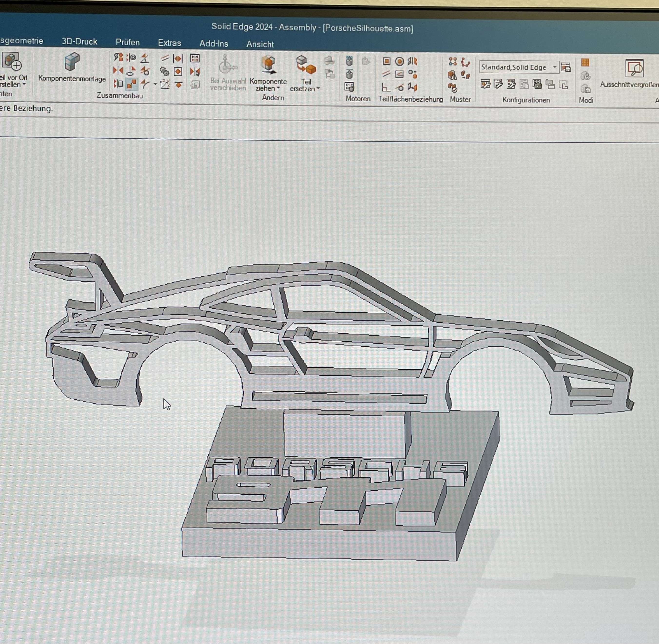The width and height of the screenshot is (659, 644).
Task: Click the dashed-frame configuration icon at row end
Action: [x=564, y=85]
